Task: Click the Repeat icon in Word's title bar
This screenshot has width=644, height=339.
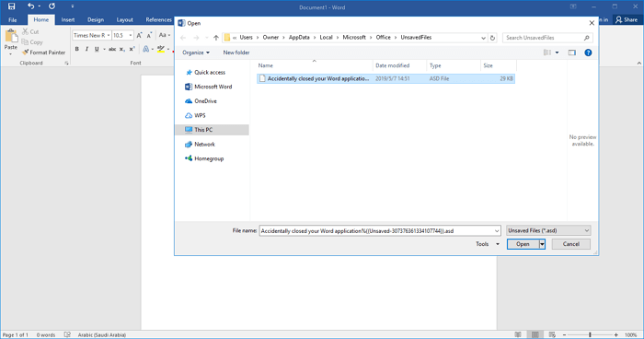Action: (52, 6)
